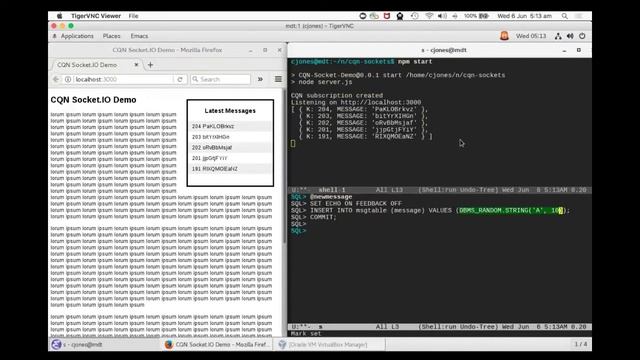Open Oracle VM VirtualBox Manager taskbar item
Image resolution: width=640 pixels, height=360 pixels.
tap(329, 344)
